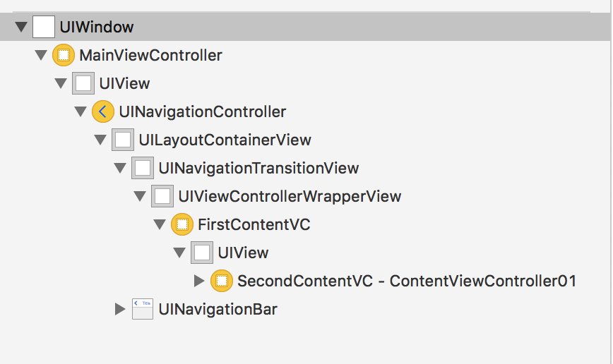
Task: Select the UINavigationTransitionView label
Action: click(x=258, y=168)
